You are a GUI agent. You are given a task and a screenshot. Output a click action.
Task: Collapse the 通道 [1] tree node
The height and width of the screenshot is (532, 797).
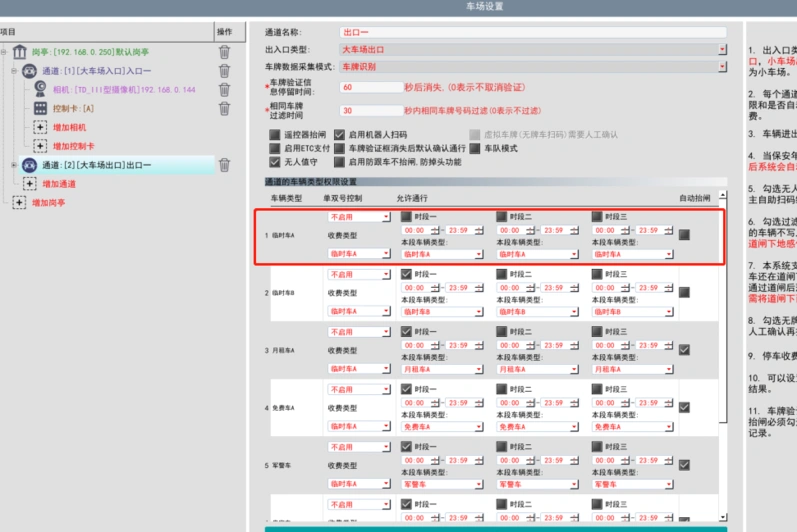(14, 71)
